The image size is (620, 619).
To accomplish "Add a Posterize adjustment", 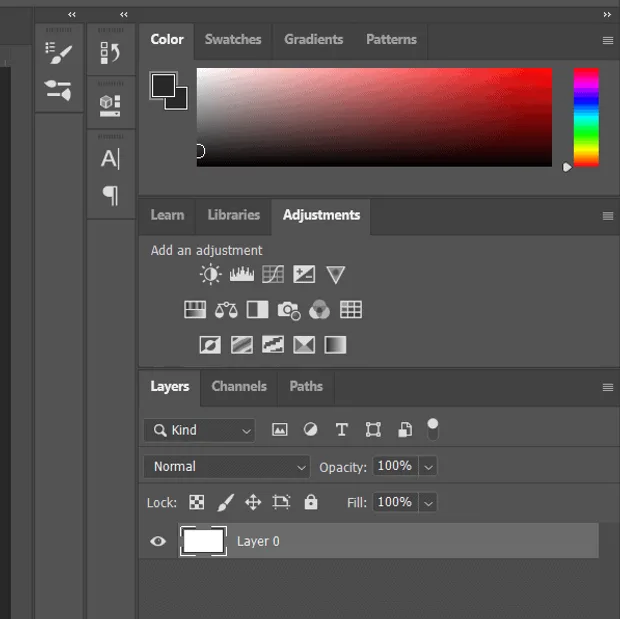I will click(x=242, y=345).
